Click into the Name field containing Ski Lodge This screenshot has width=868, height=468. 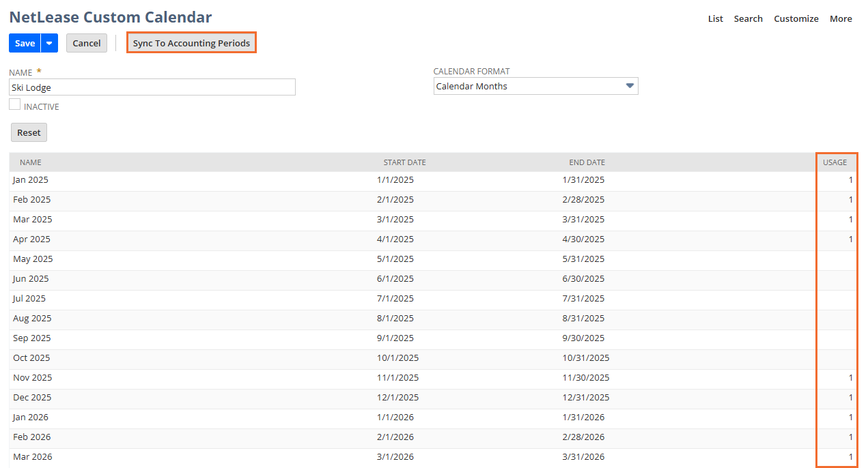pos(152,87)
